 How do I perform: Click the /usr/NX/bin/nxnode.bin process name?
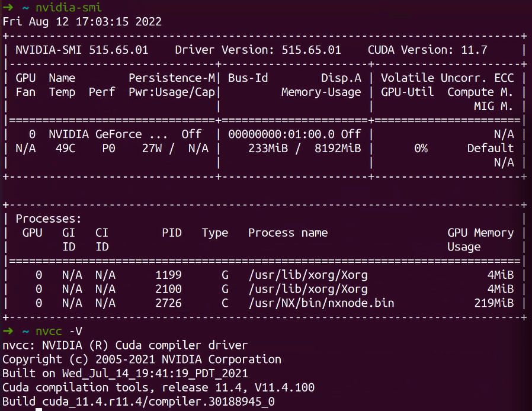point(321,303)
